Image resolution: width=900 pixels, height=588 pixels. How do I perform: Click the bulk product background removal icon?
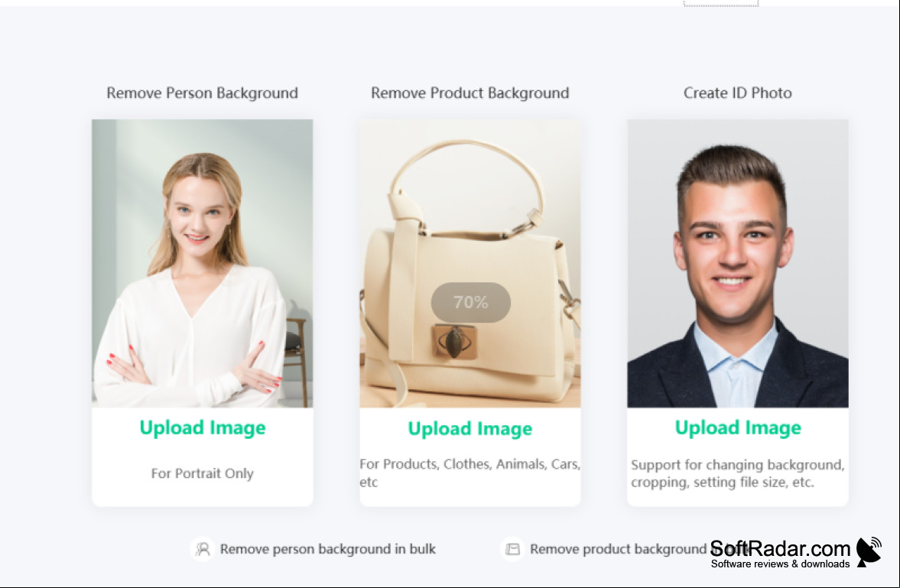[512, 549]
